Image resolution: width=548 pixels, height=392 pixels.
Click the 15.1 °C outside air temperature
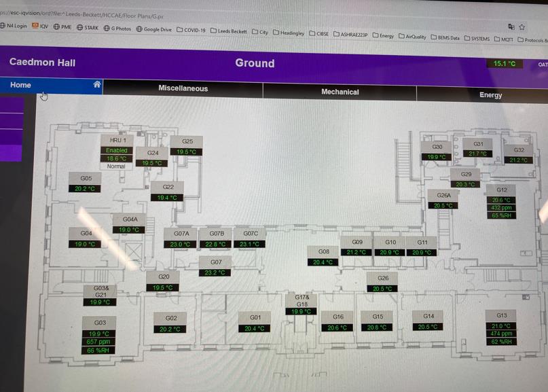tap(505, 64)
